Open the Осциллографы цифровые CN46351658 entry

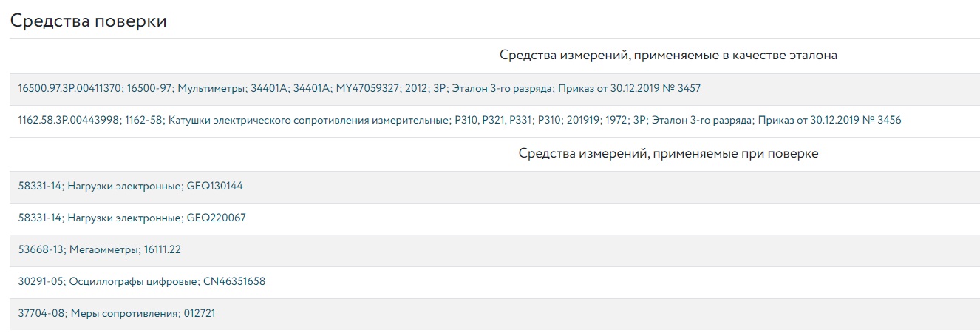(141, 282)
